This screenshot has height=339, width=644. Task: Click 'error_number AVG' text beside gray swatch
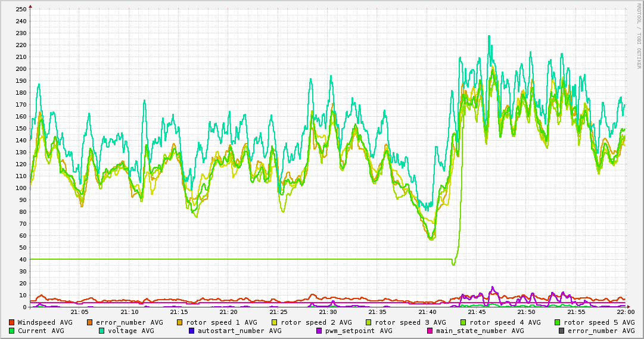pos(601,331)
